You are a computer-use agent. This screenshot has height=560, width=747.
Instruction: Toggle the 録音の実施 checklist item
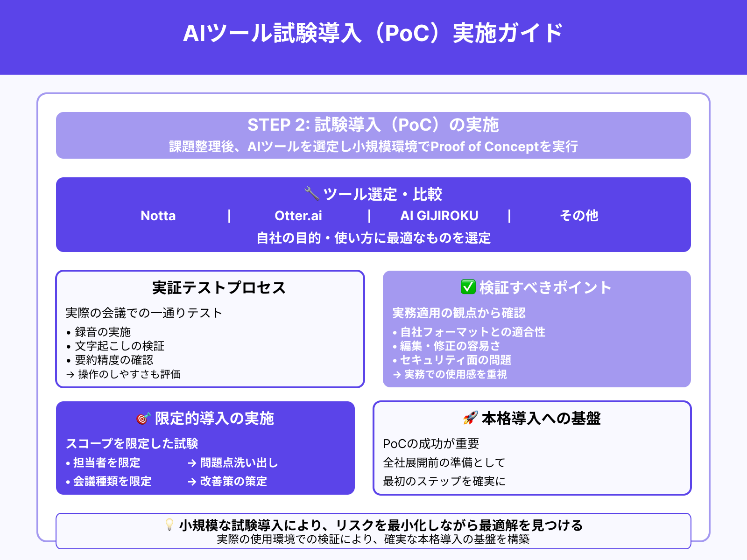point(102,332)
